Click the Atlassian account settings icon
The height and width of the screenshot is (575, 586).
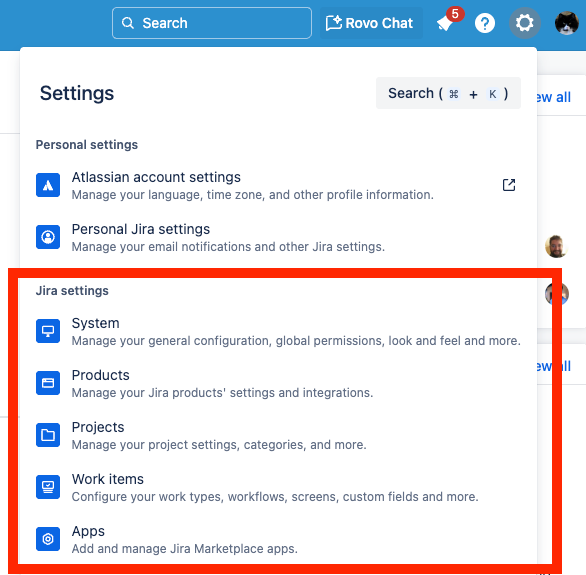click(48, 185)
